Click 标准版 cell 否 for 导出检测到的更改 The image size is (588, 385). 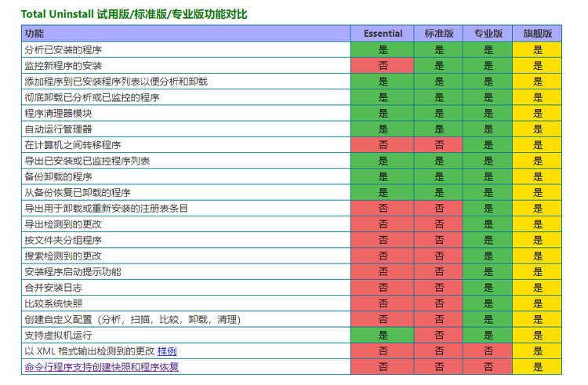[439, 224]
